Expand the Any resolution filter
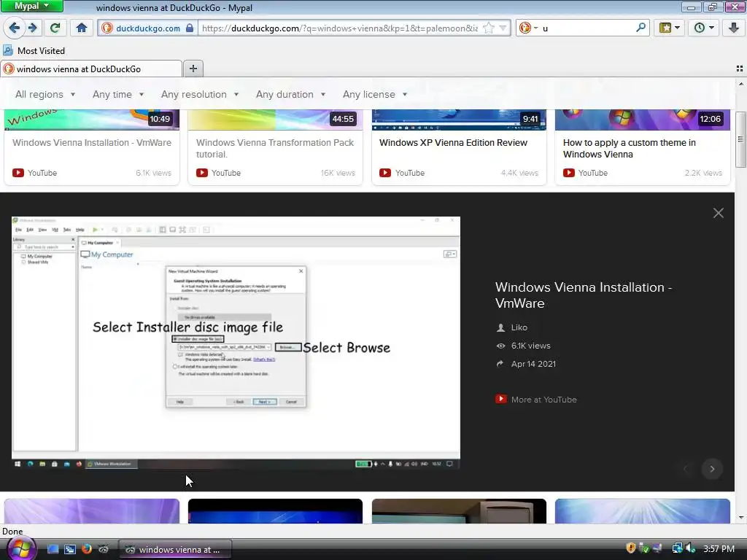This screenshot has width=747, height=560. pos(200,94)
